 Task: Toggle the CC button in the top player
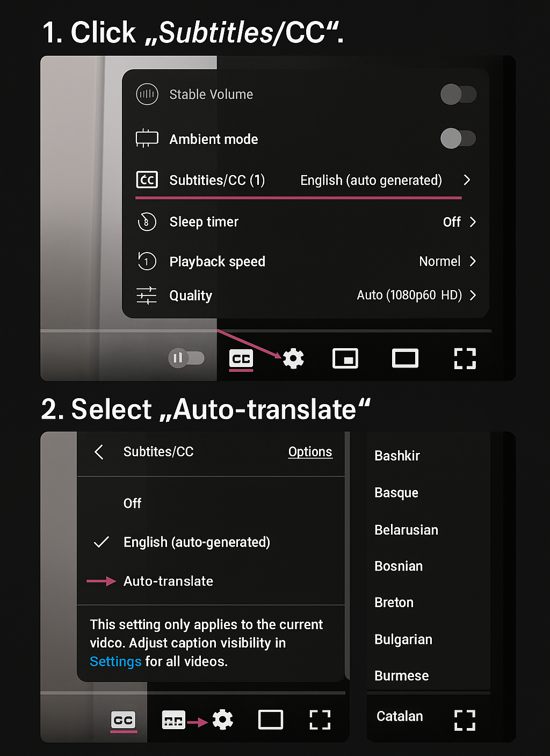241,359
